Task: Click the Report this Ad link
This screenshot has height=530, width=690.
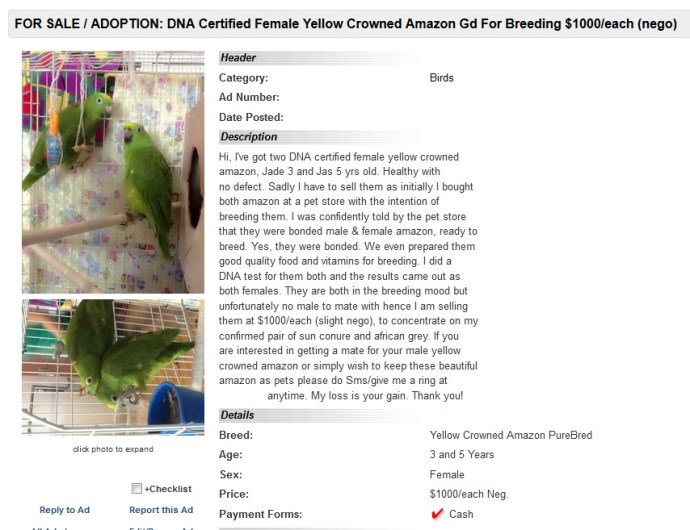Action: point(160,510)
